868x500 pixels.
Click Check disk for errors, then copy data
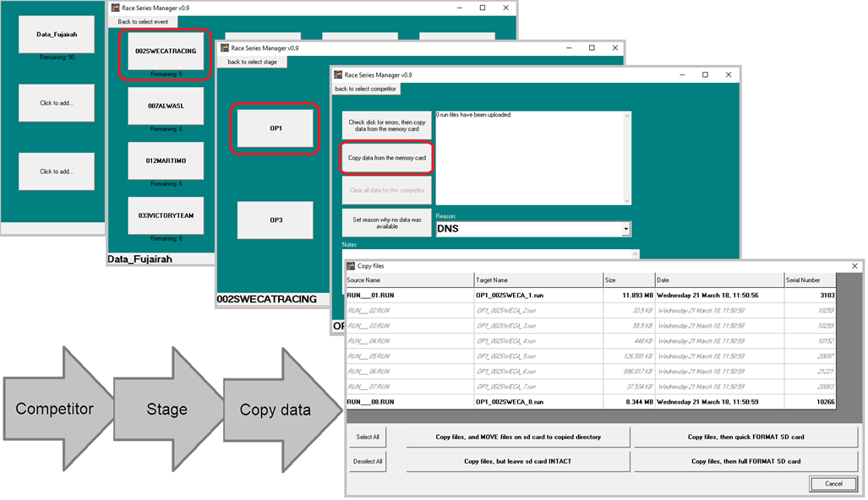tap(386, 124)
